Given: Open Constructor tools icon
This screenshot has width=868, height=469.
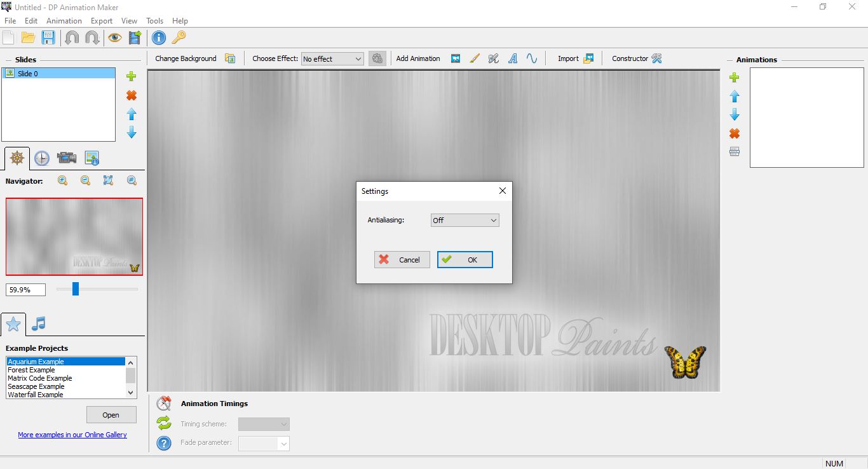Looking at the screenshot, I should [657, 58].
